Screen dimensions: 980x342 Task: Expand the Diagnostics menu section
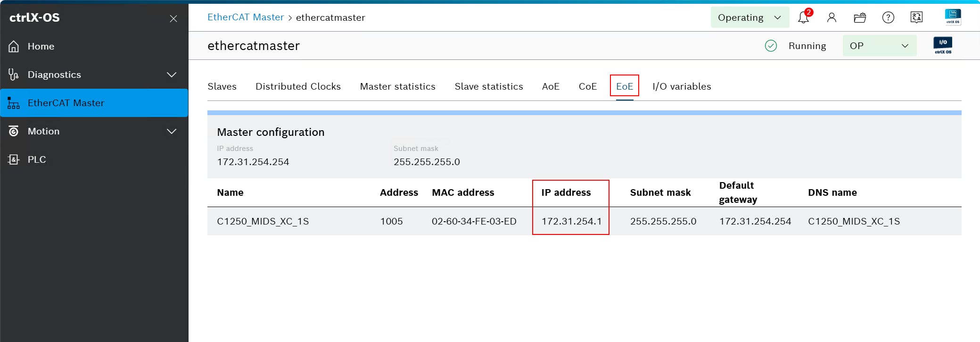(172, 75)
